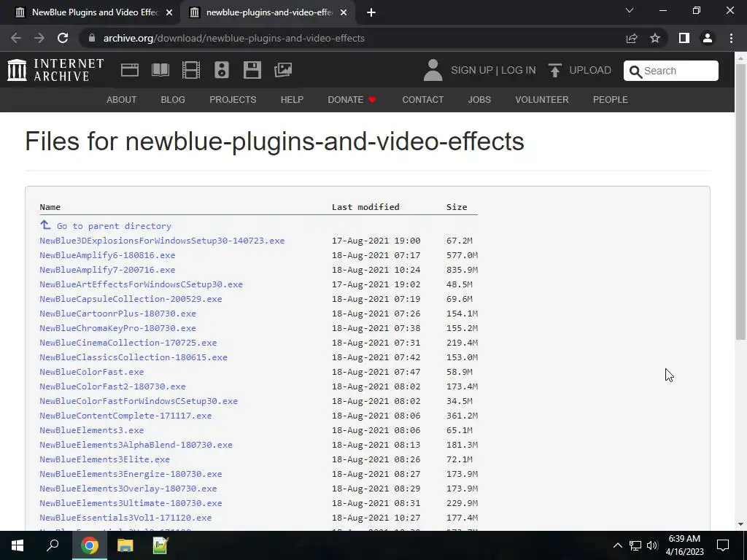Image resolution: width=747 pixels, height=560 pixels.
Task: Download NewBlueArtEffectsForWindowsCSetup30.exe
Action: 141,284
